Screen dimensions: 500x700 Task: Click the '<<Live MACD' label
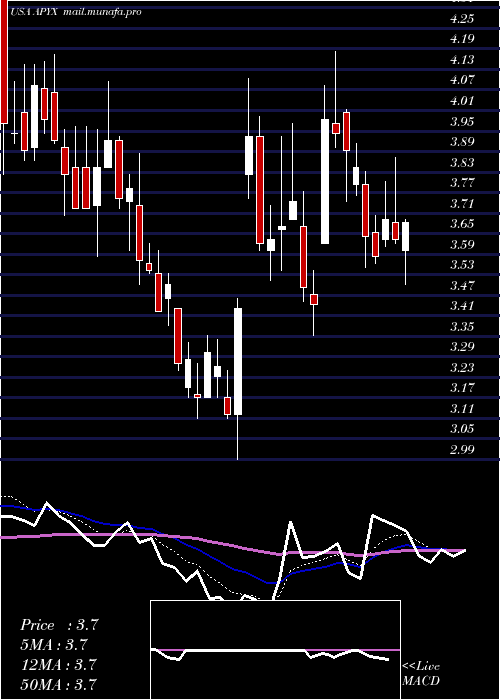(x=421, y=674)
